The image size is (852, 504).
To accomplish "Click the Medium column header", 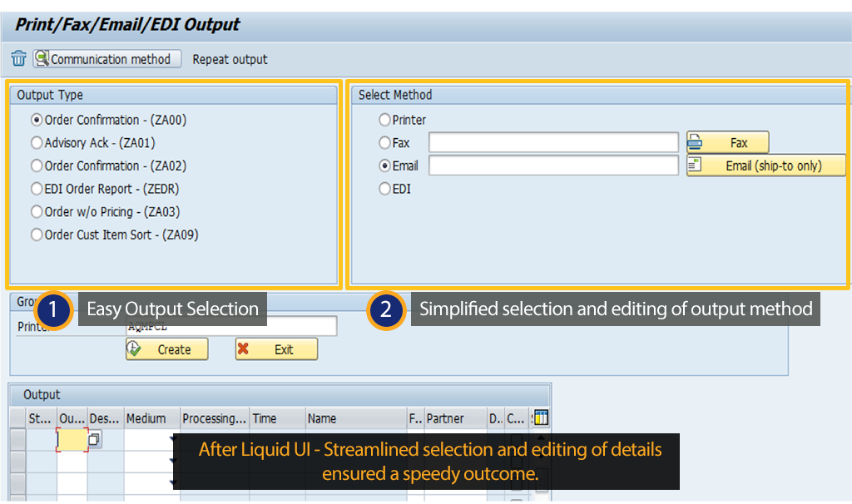I will click(x=146, y=418).
